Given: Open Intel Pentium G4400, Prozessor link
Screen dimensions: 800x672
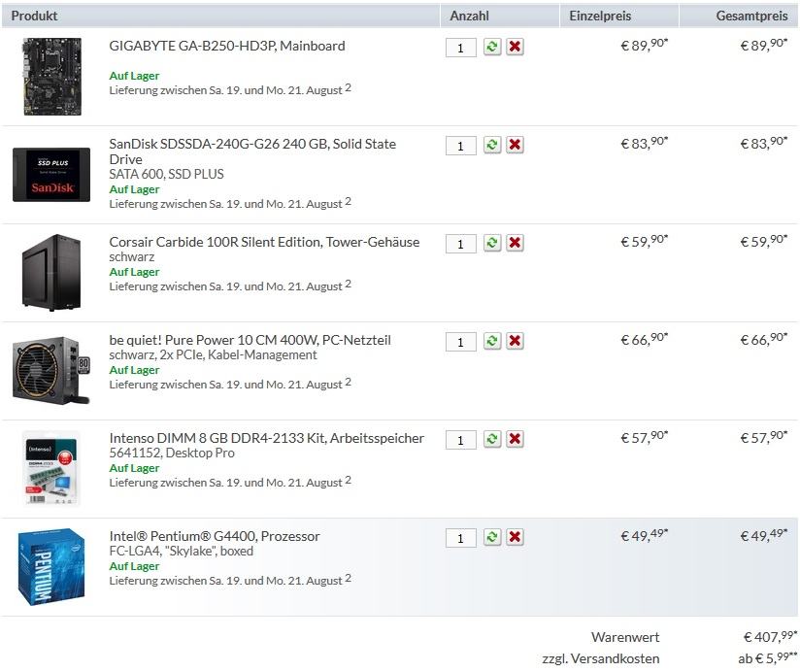Looking at the screenshot, I should [x=215, y=536].
